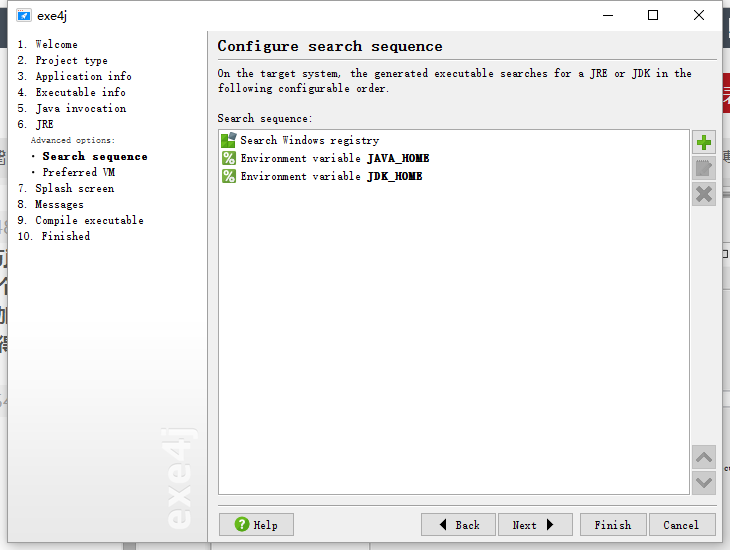
Task: Select Environment variable JAVA_HOME entry
Action: 453,158
